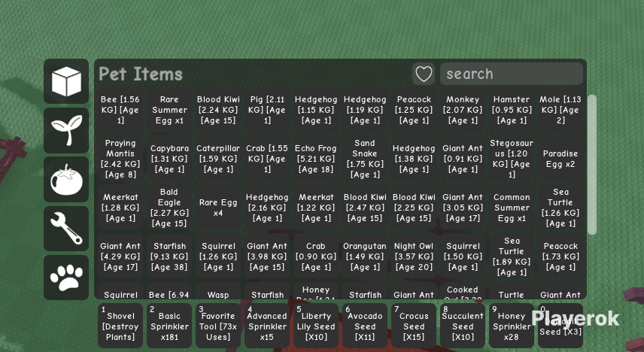644x352 pixels.
Task: Choose the Honey Sprinkler x28 slot
Action: pyautogui.click(x=512, y=326)
